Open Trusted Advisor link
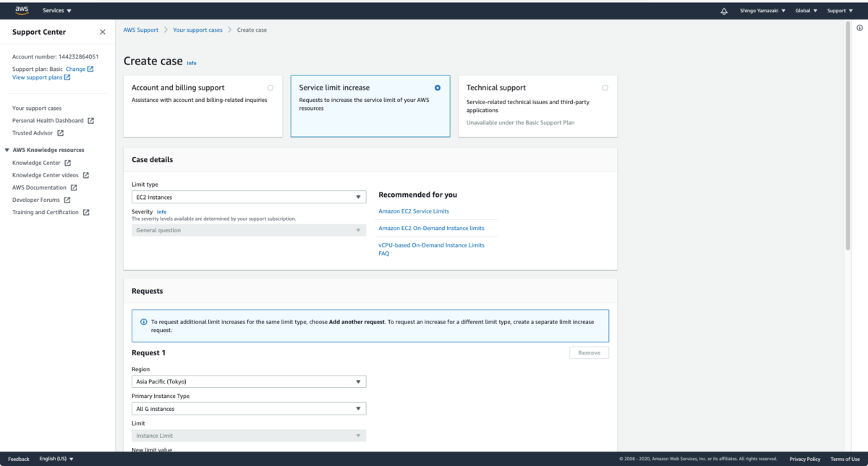This screenshot has width=868, height=466. (x=33, y=133)
